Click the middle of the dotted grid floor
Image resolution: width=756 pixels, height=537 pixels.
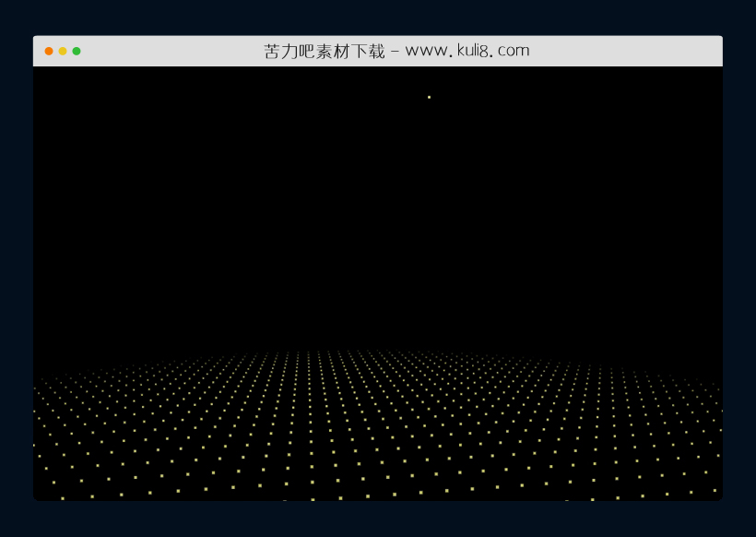point(378,424)
